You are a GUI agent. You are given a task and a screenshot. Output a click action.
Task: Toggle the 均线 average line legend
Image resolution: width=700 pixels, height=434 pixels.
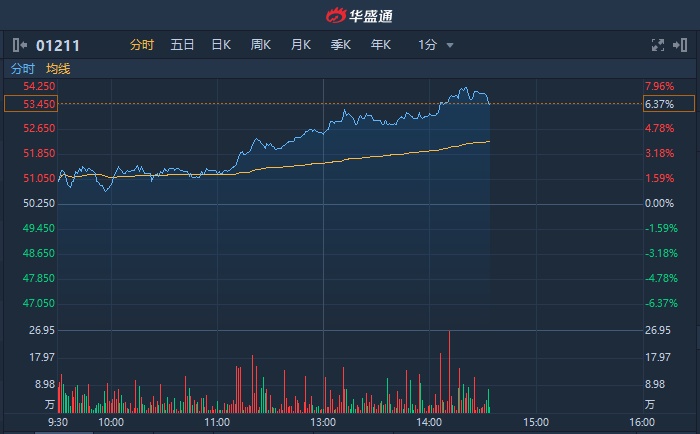[x=58, y=69]
